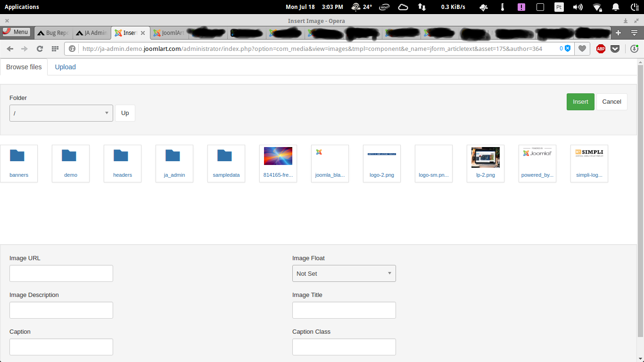Viewport: 644px width, 362px height.
Task: Show site info icon in address bar
Action: pos(72,49)
